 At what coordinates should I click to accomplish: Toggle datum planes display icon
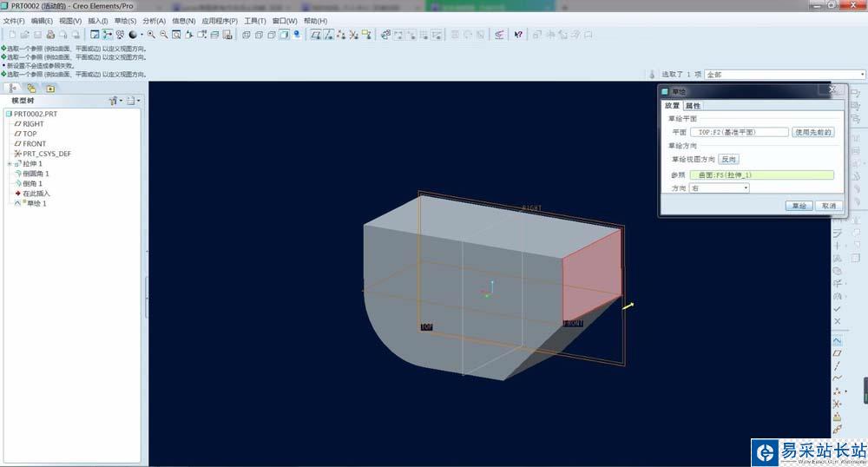click(x=316, y=35)
